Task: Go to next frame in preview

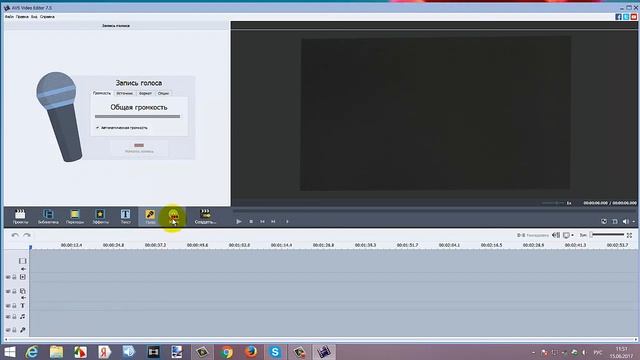Action: click(273, 221)
